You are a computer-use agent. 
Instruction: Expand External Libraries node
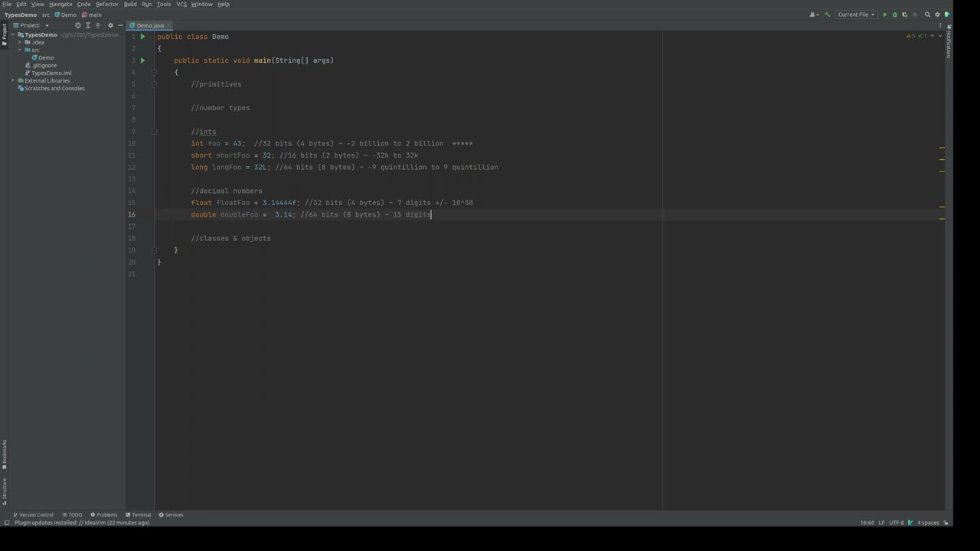coord(13,81)
